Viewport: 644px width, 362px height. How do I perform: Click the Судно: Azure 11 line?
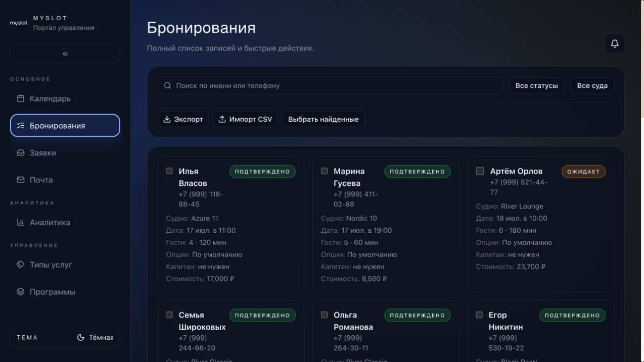(x=192, y=219)
